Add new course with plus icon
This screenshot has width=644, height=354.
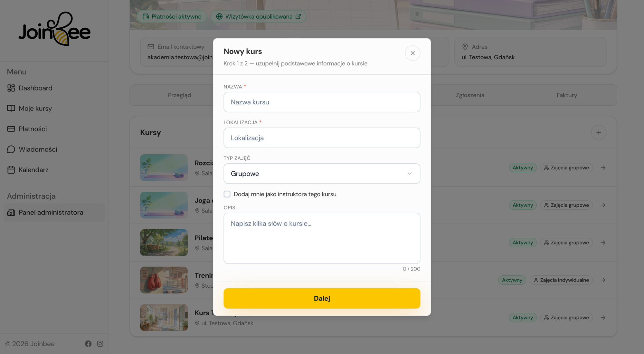click(x=599, y=132)
